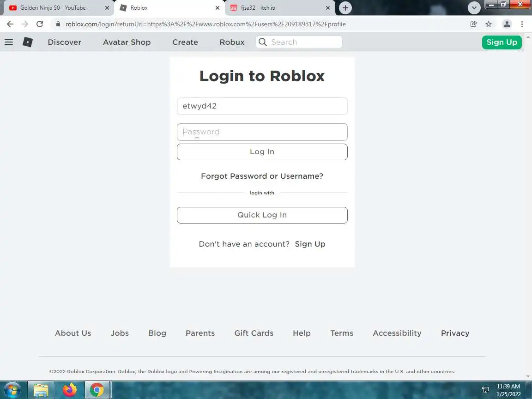Image resolution: width=532 pixels, height=399 pixels.
Task: Click the green Sign Up button
Action: [502, 42]
